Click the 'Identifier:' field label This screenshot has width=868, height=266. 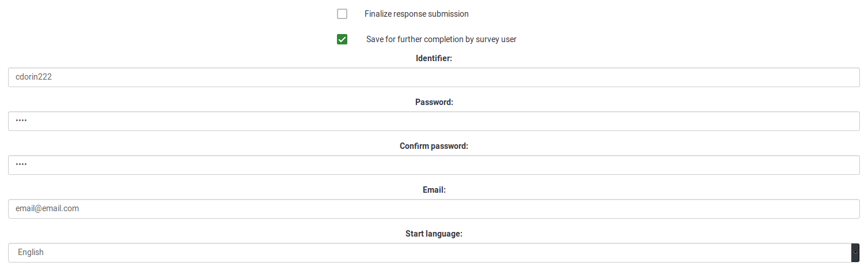[x=434, y=58]
